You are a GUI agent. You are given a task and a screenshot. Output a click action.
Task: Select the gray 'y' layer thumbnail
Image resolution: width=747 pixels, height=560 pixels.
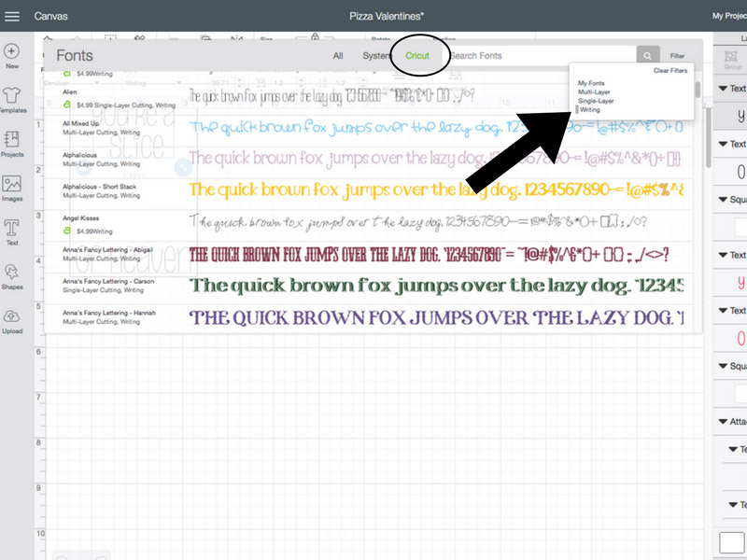tap(740, 115)
